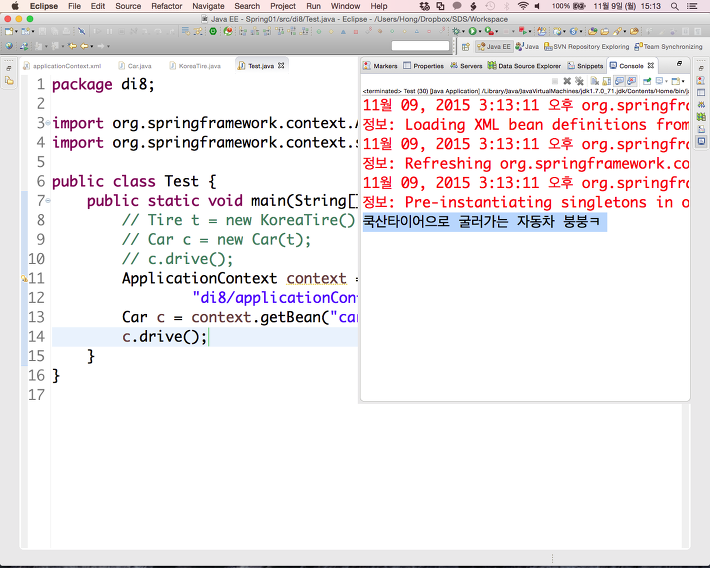Image resolution: width=710 pixels, height=568 pixels.
Task: Expand the Run configurations dropdown arrow
Action: tap(480, 32)
